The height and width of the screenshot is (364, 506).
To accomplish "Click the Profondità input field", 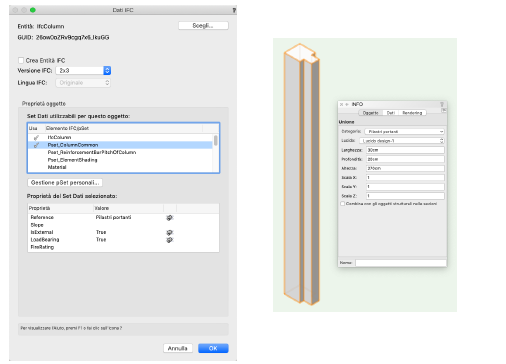I will (405, 159).
